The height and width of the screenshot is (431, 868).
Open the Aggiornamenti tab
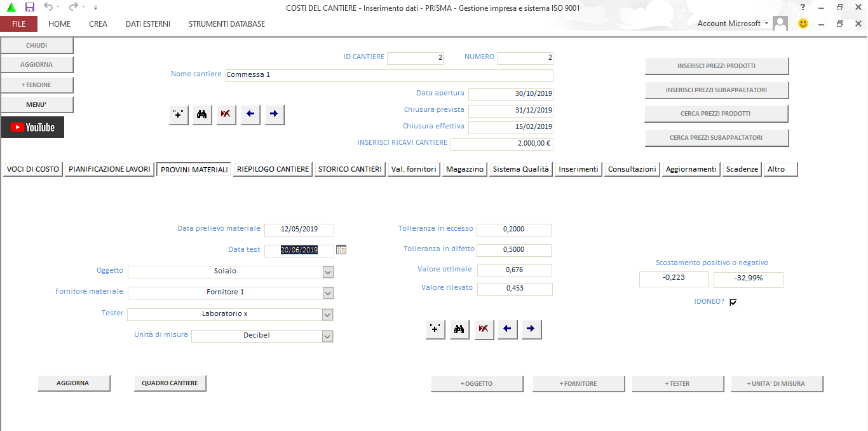[691, 169]
